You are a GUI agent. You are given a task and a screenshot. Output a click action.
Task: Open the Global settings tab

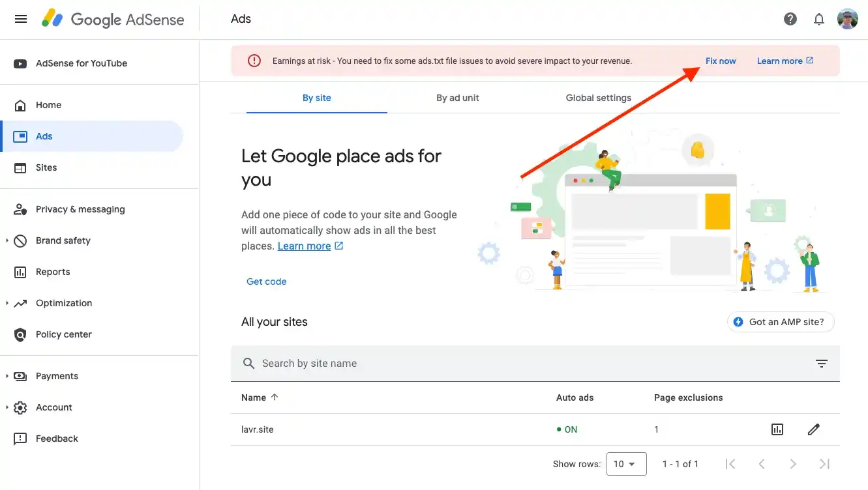598,98
